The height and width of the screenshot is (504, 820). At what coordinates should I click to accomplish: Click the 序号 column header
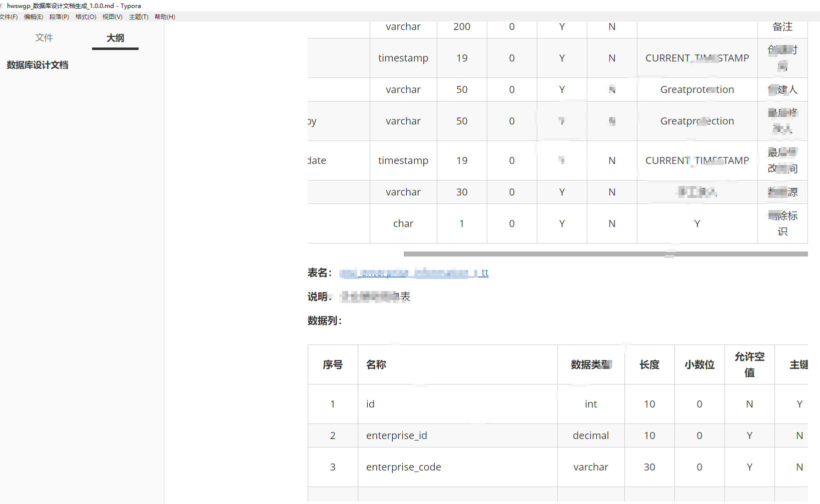pyautogui.click(x=333, y=364)
